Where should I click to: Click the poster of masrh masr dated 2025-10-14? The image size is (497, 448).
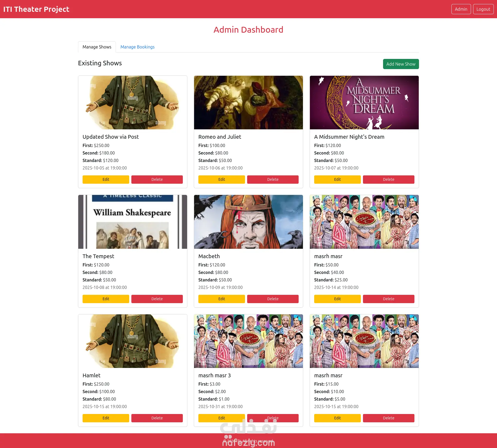[364, 222]
